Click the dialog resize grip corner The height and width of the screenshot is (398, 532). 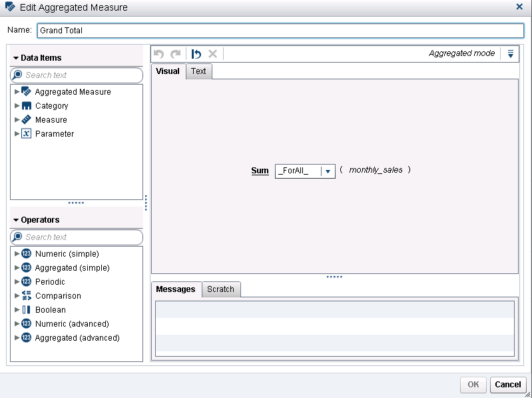pyautogui.click(x=528, y=394)
